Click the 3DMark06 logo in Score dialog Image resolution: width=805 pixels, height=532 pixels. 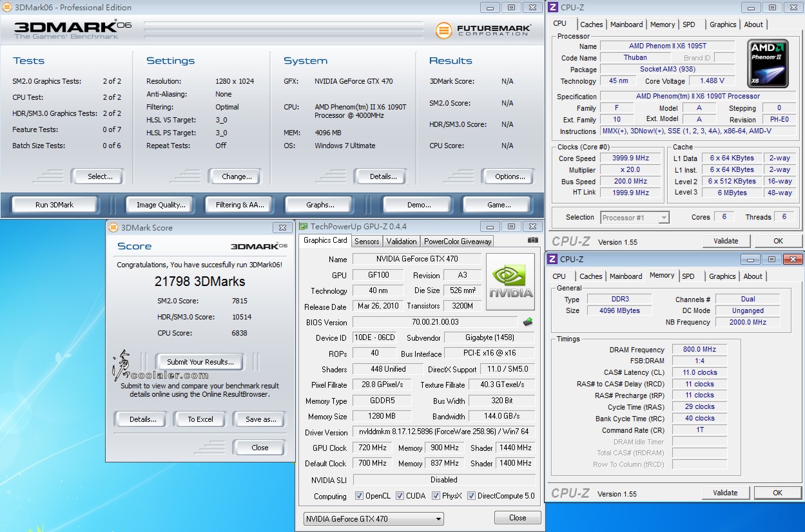(x=259, y=246)
